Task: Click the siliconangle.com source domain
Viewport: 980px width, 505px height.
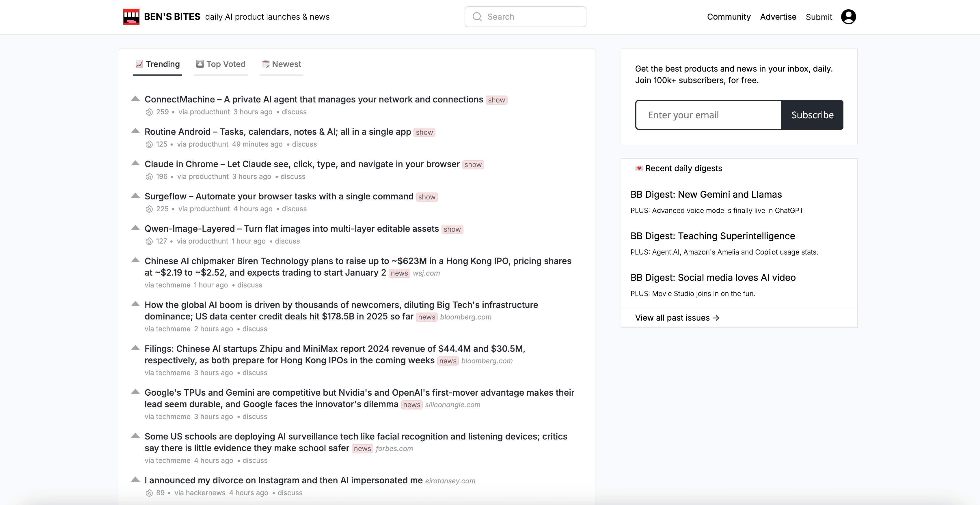Action: (x=453, y=405)
